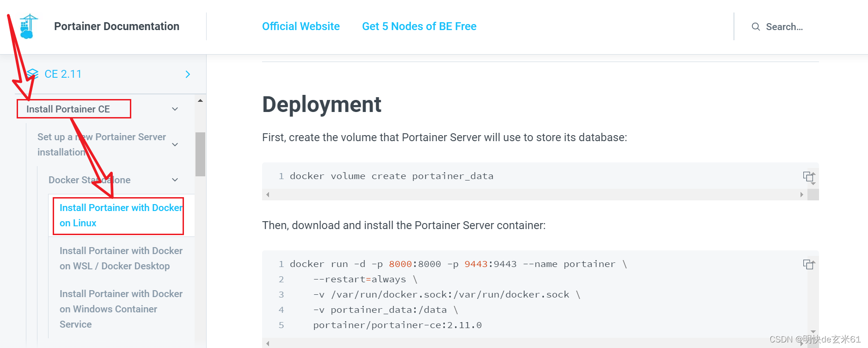This screenshot has width=868, height=348.
Task: Select CE 2.11 version label
Action: (x=63, y=74)
